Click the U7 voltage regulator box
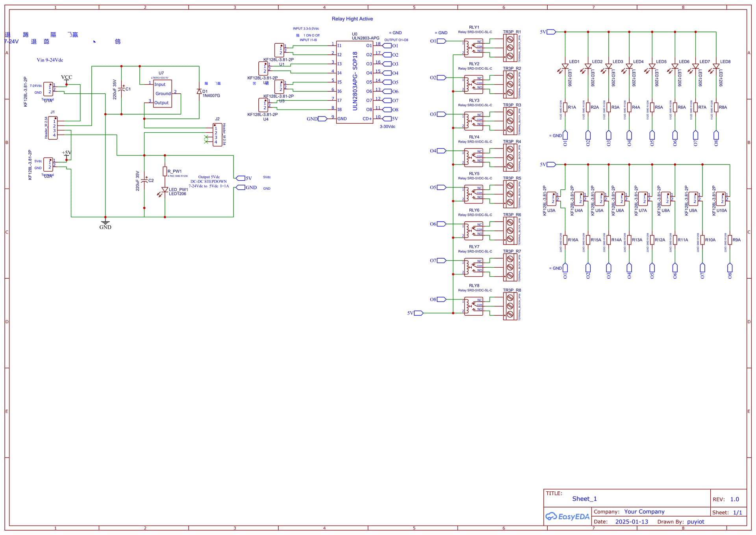The image size is (756, 535). (162, 94)
